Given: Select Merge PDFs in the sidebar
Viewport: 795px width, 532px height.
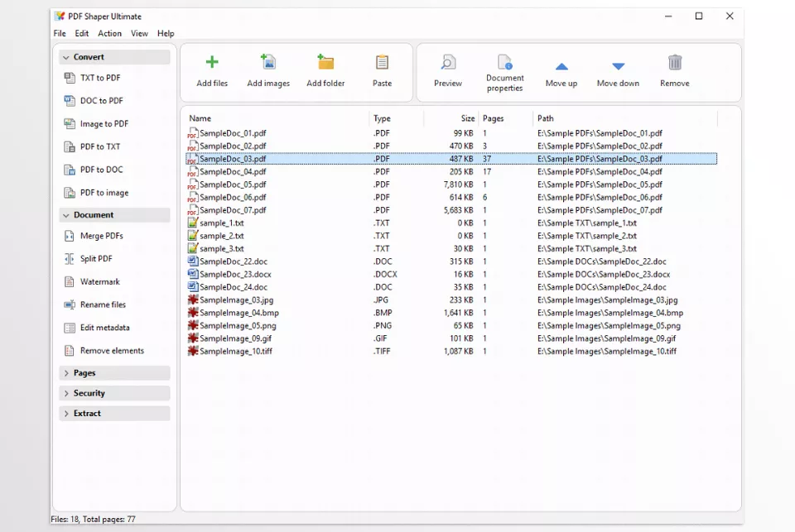Looking at the screenshot, I should click(101, 236).
